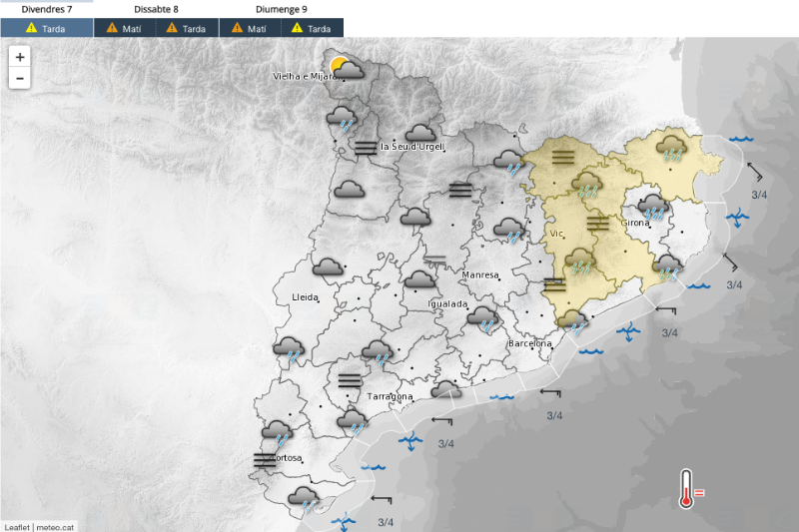Click the Manresa city label

coord(481,274)
